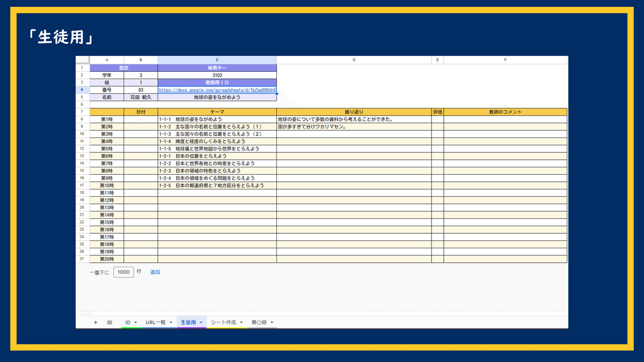The image size is (644, 362).
Task: Select reflection cell 国が多すぎて分けワカリマセン。
Action: 354,127
